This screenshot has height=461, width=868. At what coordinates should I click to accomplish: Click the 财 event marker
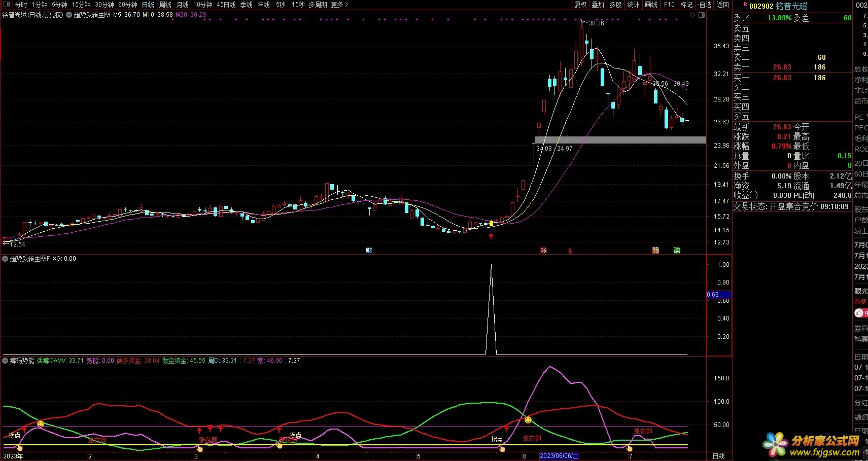coord(369,251)
